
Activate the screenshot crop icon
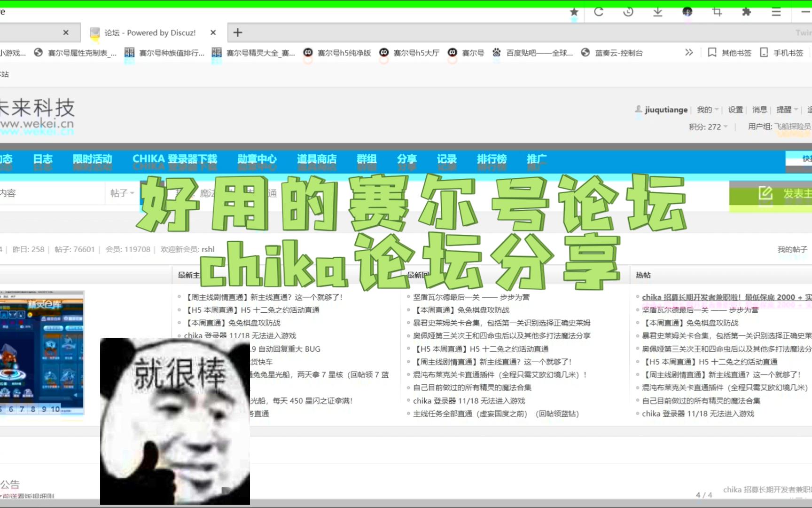[x=717, y=12]
